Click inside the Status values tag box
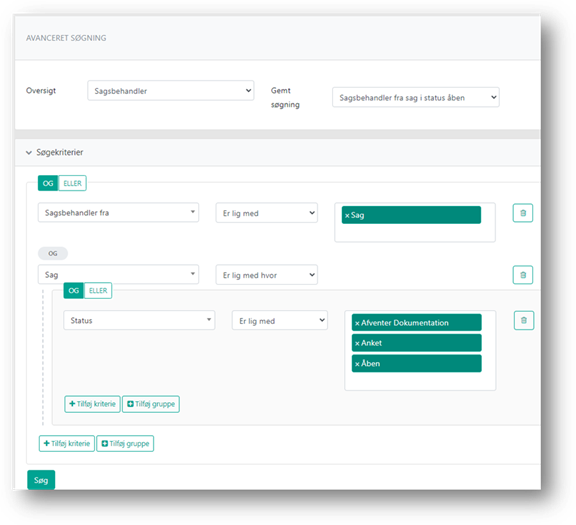 [420, 381]
